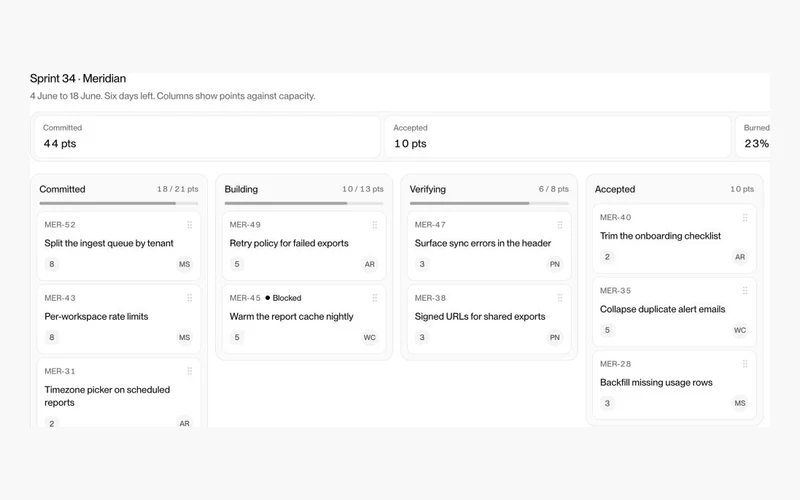800x500 pixels.
Task: Click the 5-point badge on MER-49
Action: point(237,264)
